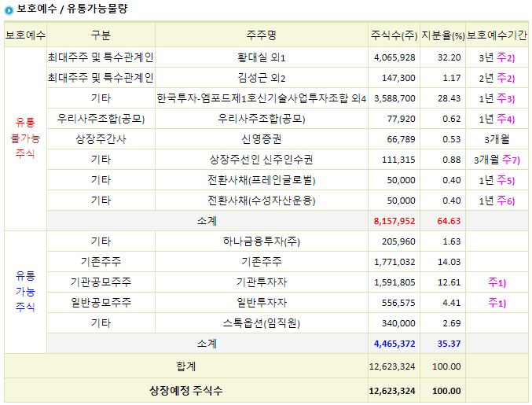
Task: Click the 보호예수기간 column header
Action: coord(497,35)
